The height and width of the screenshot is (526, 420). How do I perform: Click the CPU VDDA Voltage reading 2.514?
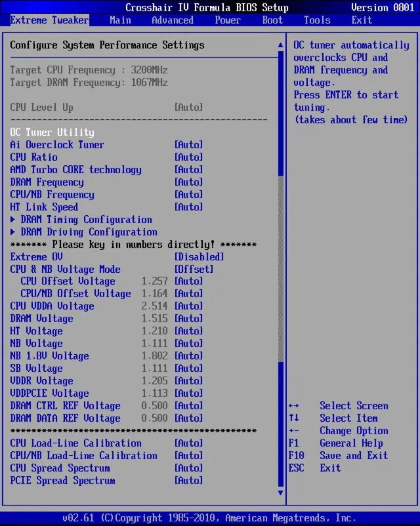(x=154, y=306)
